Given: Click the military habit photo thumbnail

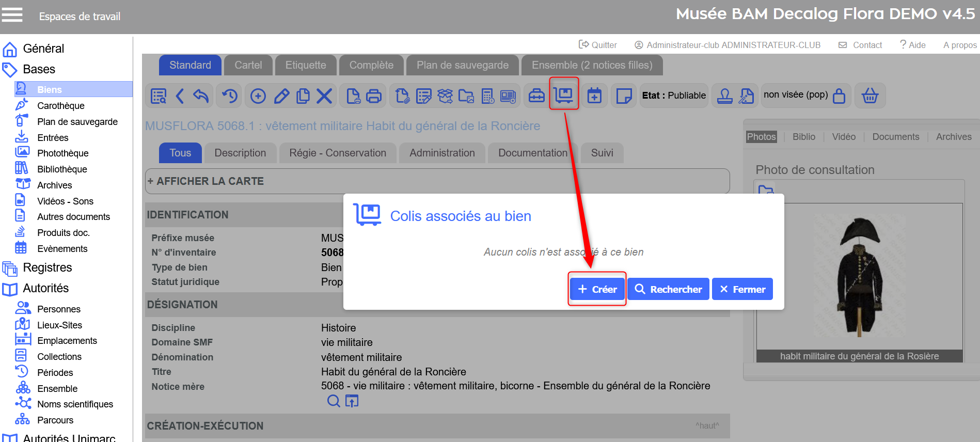Looking at the screenshot, I should tap(859, 276).
